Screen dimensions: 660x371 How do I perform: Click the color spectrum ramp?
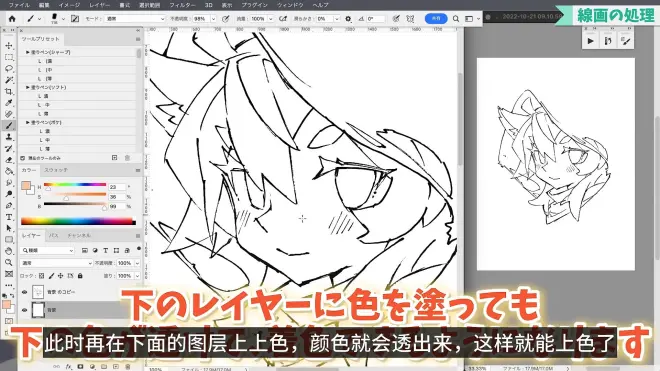[78, 221]
